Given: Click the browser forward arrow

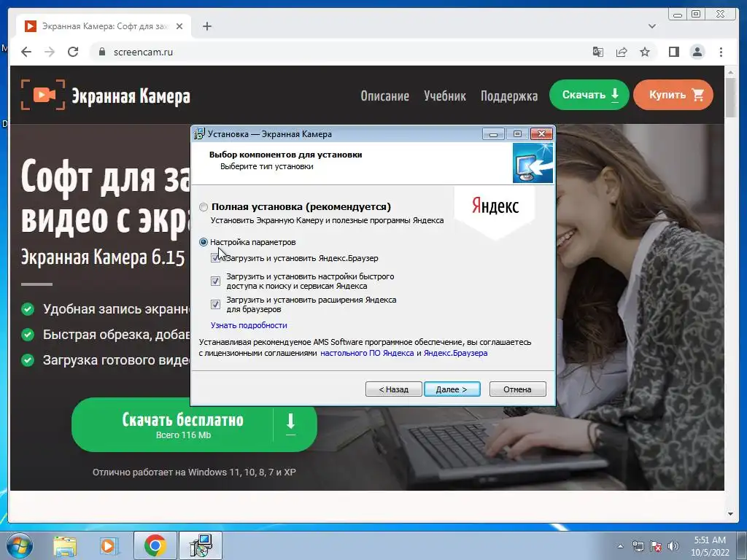Looking at the screenshot, I should click(x=50, y=52).
